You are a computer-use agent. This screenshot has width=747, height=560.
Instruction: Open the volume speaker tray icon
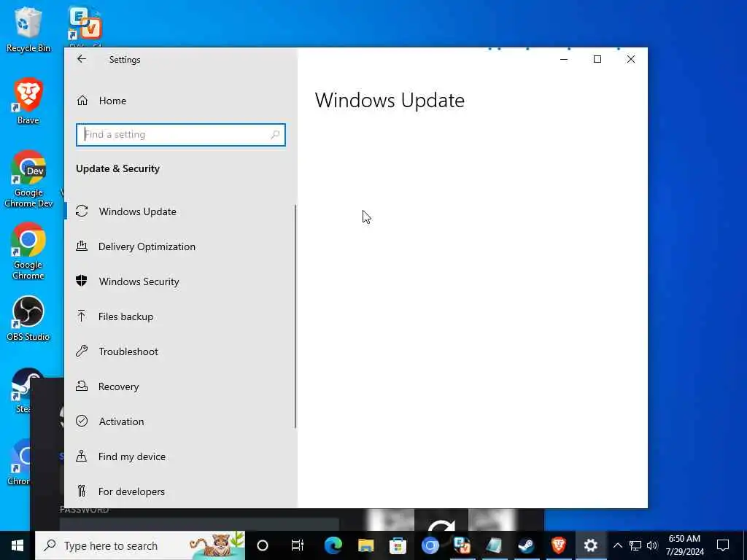pyautogui.click(x=651, y=545)
